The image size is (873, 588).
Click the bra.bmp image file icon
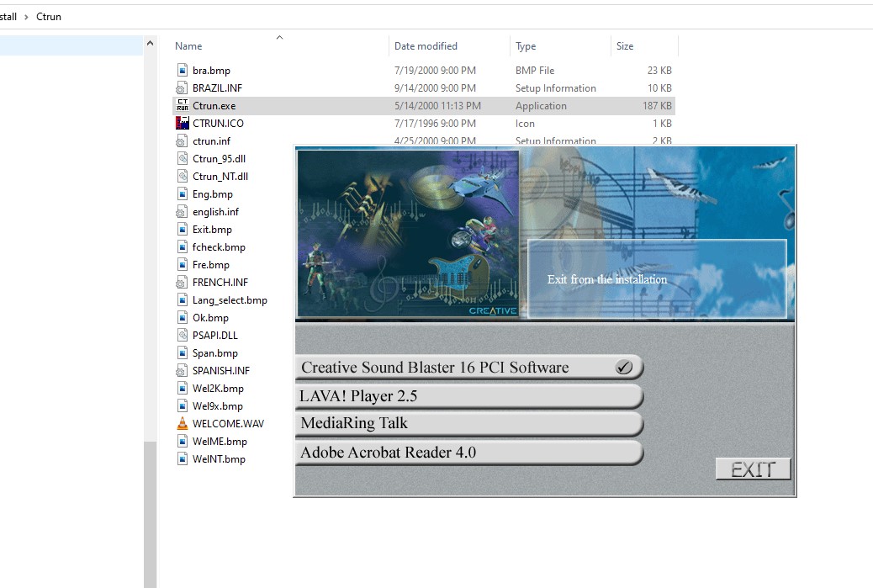182,71
